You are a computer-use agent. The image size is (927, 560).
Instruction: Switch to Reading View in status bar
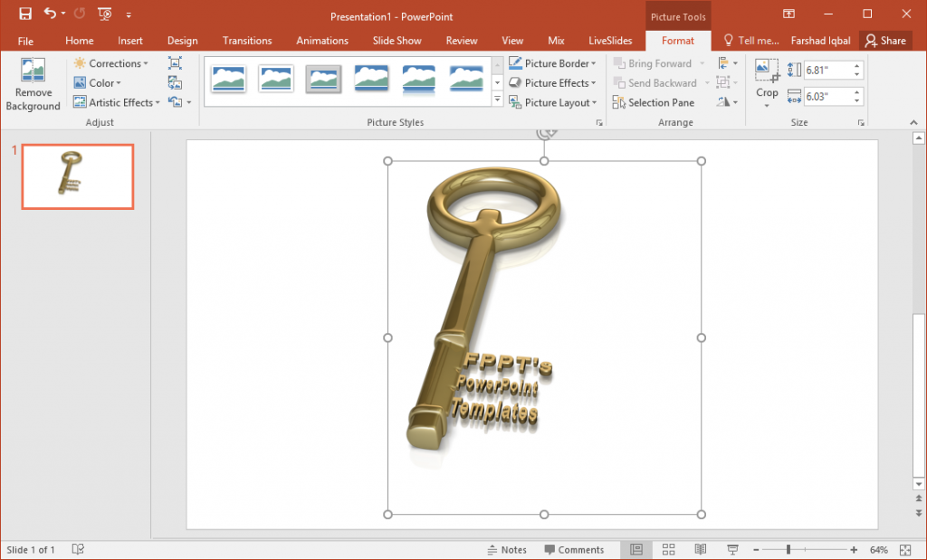(700, 549)
